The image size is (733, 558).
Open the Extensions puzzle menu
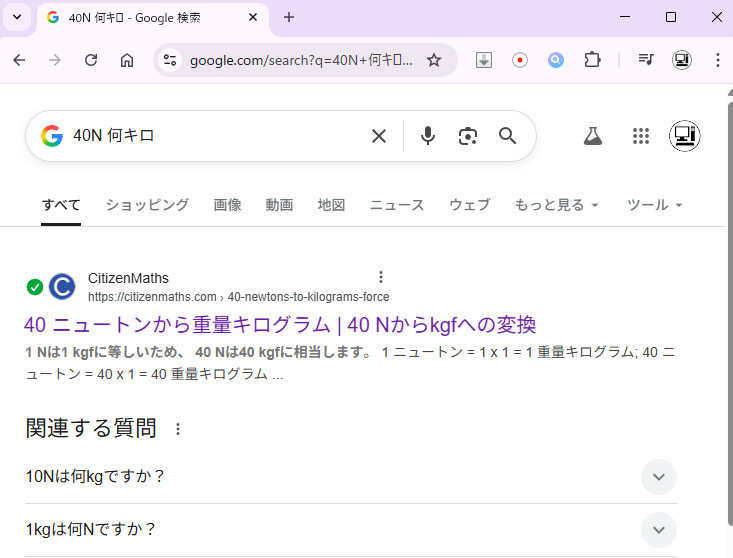[592, 60]
